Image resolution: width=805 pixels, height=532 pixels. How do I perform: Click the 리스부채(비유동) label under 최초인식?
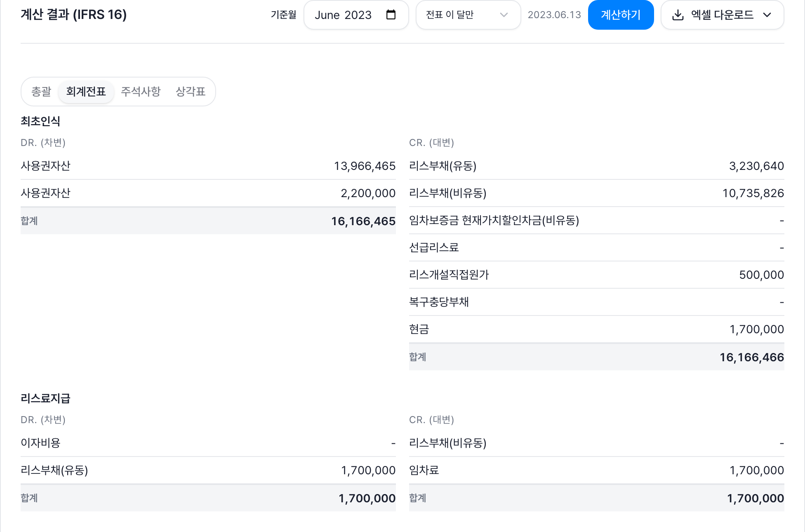(x=447, y=193)
